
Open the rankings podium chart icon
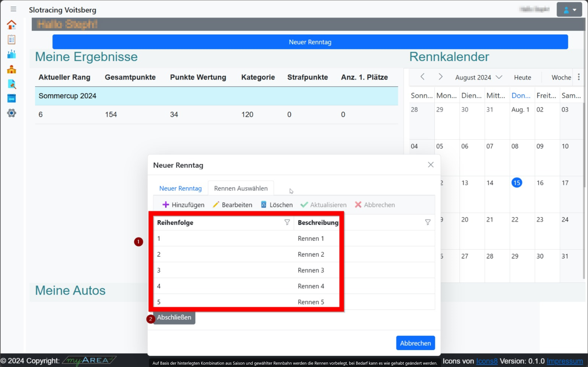[11, 54]
